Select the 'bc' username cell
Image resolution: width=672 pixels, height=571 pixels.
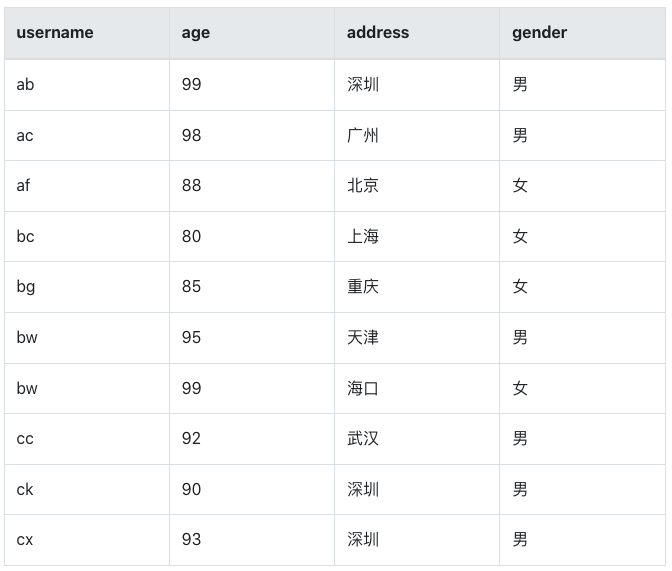click(x=25, y=237)
